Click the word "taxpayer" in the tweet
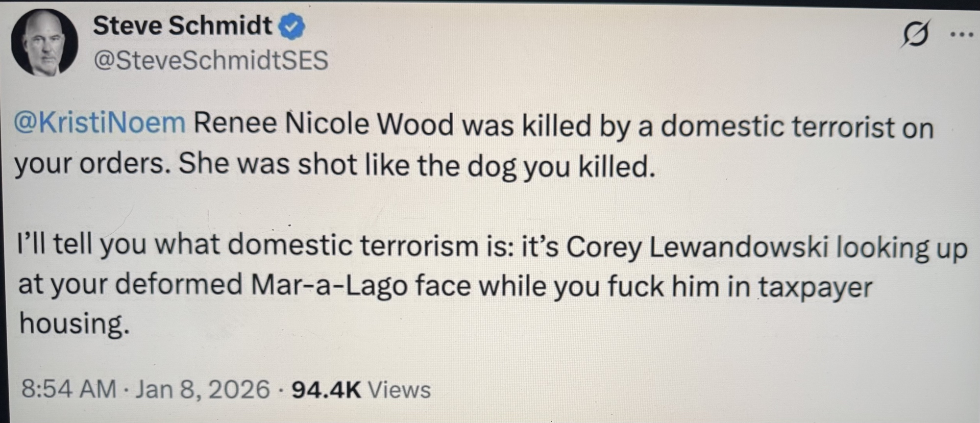Screen dimensions: 980x423 pos(816,287)
